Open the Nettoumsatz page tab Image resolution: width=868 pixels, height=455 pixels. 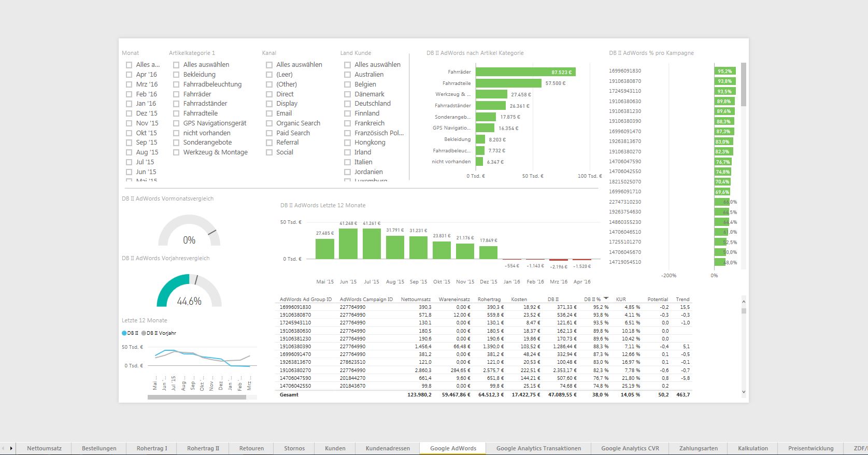[44, 448]
